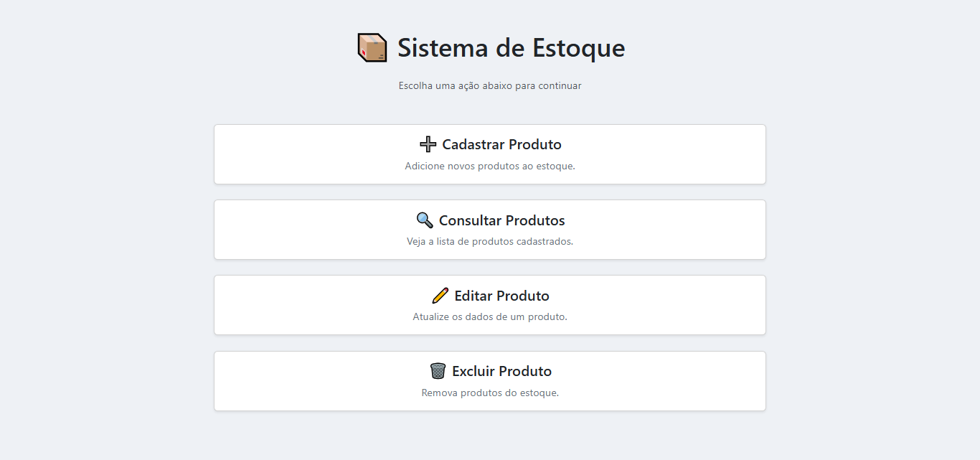Click the Sistema de Estoque title

click(511, 47)
